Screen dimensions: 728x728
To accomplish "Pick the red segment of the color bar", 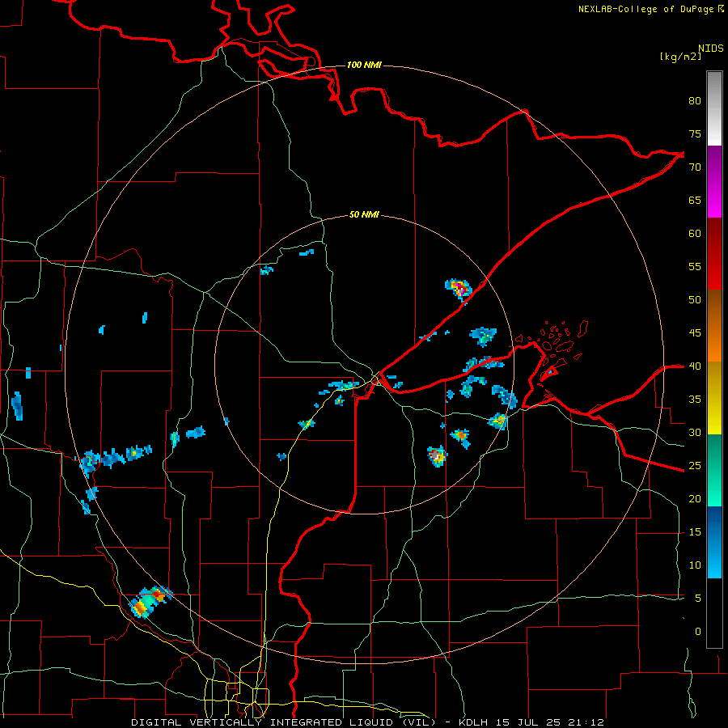I will [x=714, y=253].
